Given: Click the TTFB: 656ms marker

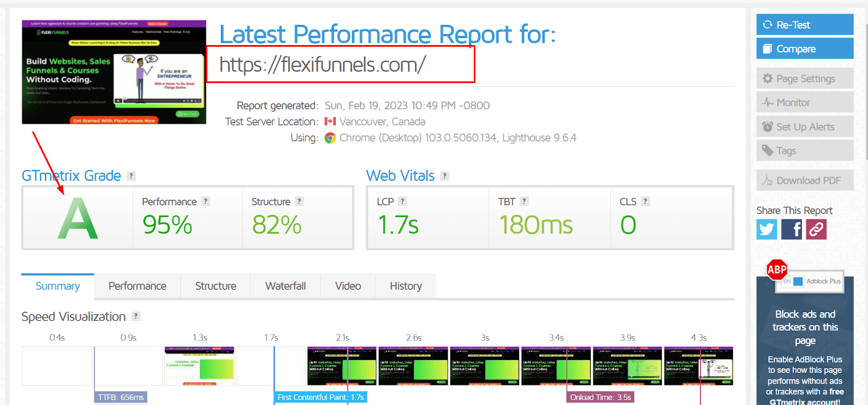Looking at the screenshot, I should pyautogui.click(x=121, y=397).
